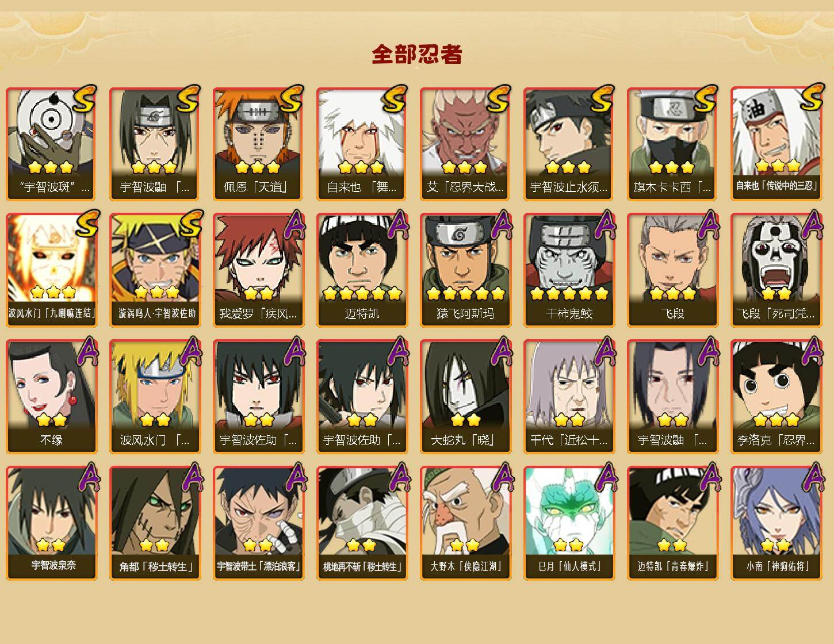Pick the 宇智波泉奈 ninja card
Screen dimensions: 834x644
point(51,523)
